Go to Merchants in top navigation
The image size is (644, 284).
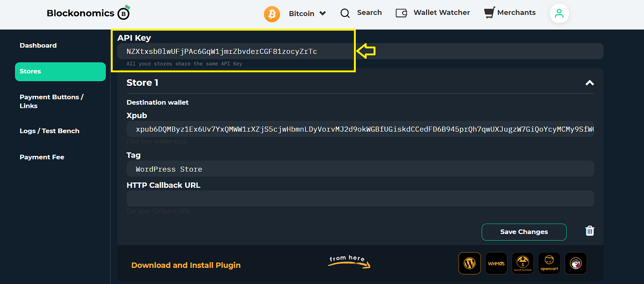[516, 12]
